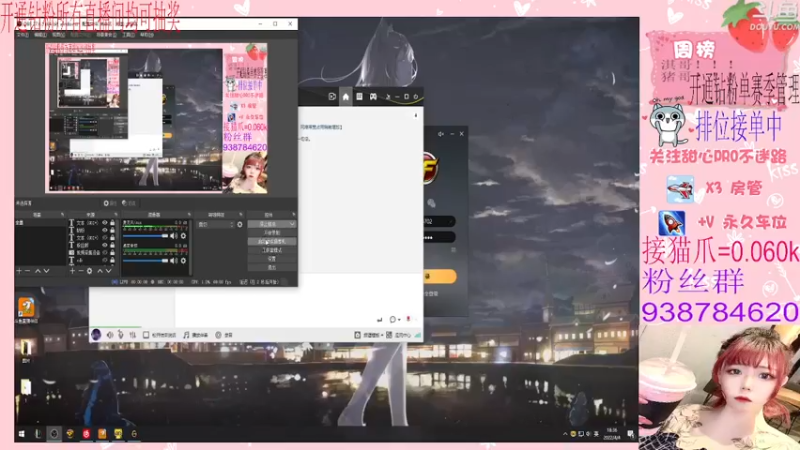
Task: Undock the OBS Sources panel via header icon
Action: coord(117,215)
